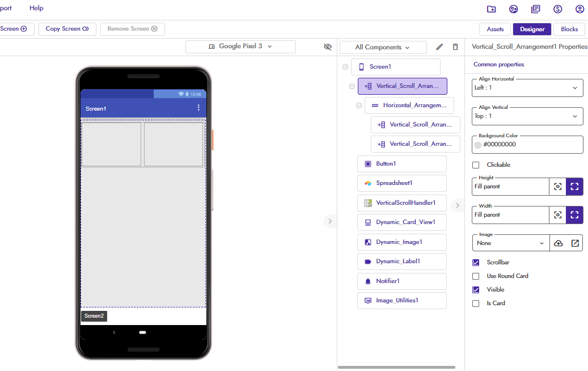Click the Height fill parent icon

point(574,187)
